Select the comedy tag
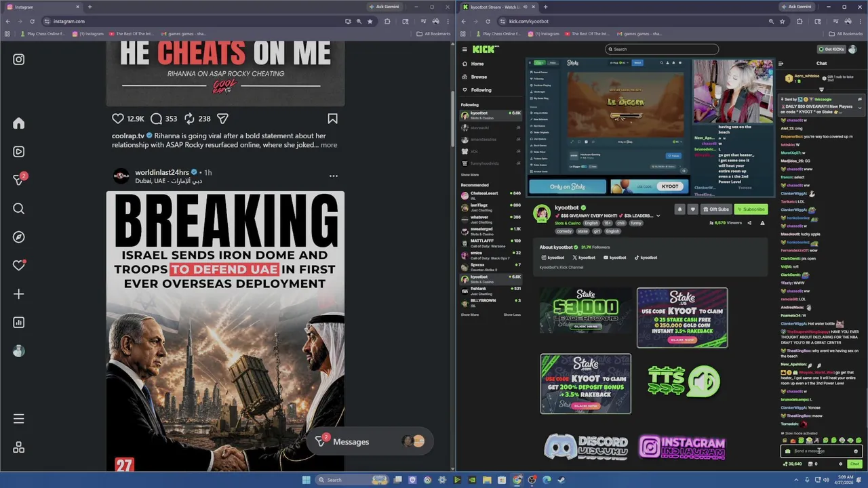The image size is (868, 488). tap(564, 231)
